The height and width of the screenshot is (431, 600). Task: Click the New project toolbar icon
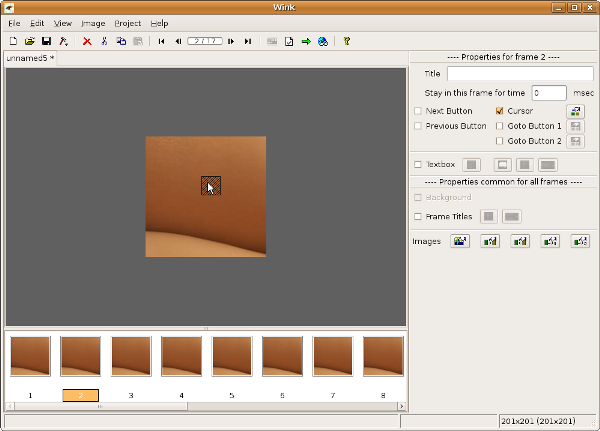tap(13, 42)
